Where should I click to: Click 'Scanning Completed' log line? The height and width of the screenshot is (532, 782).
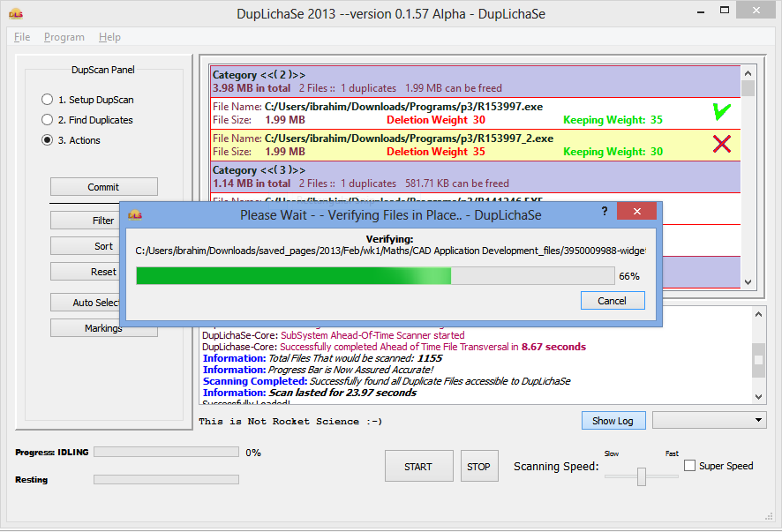387,381
